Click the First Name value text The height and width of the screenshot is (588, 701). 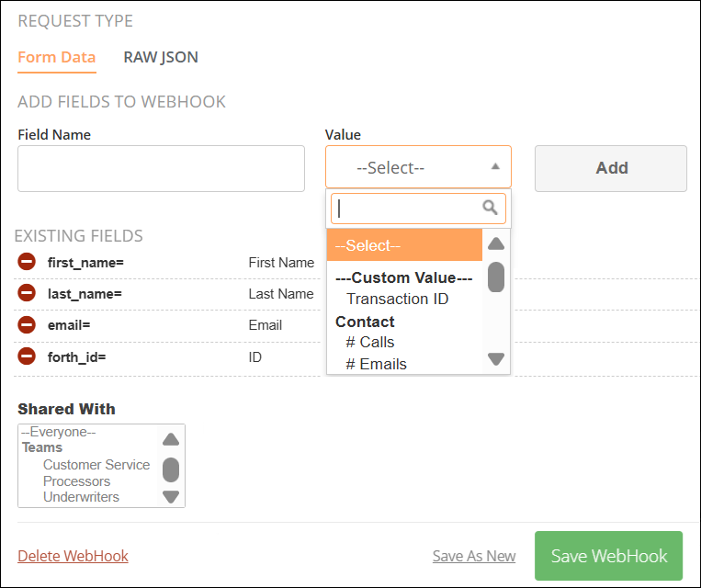tap(281, 263)
